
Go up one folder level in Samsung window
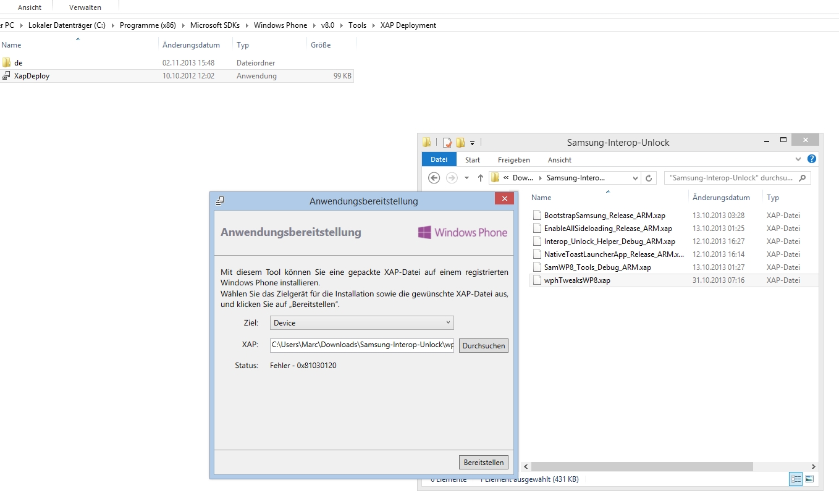pyautogui.click(x=481, y=178)
